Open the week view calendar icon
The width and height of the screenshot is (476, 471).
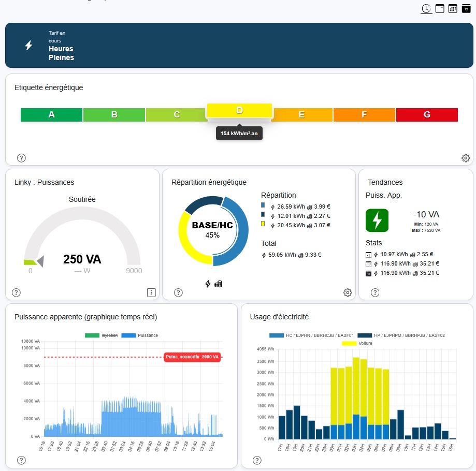coord(440,8)
